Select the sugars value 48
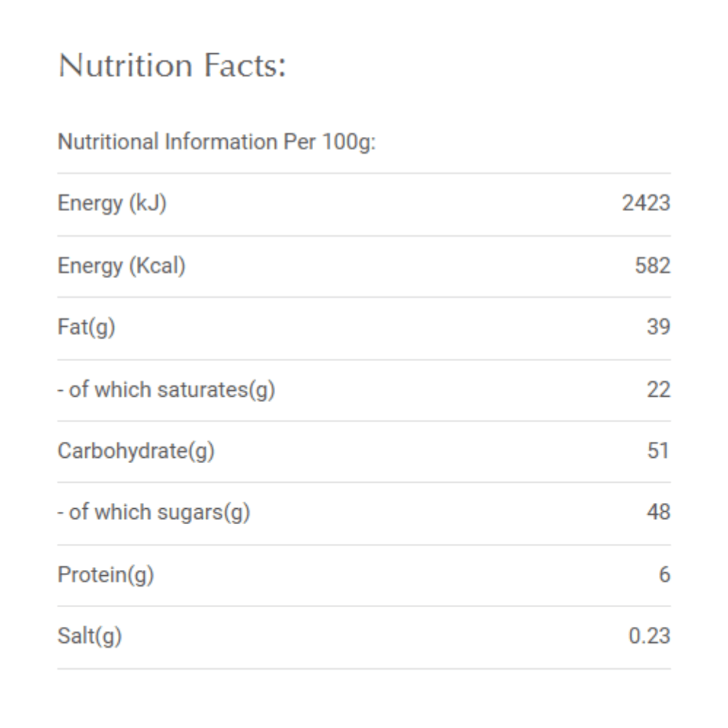 [658, 512]
